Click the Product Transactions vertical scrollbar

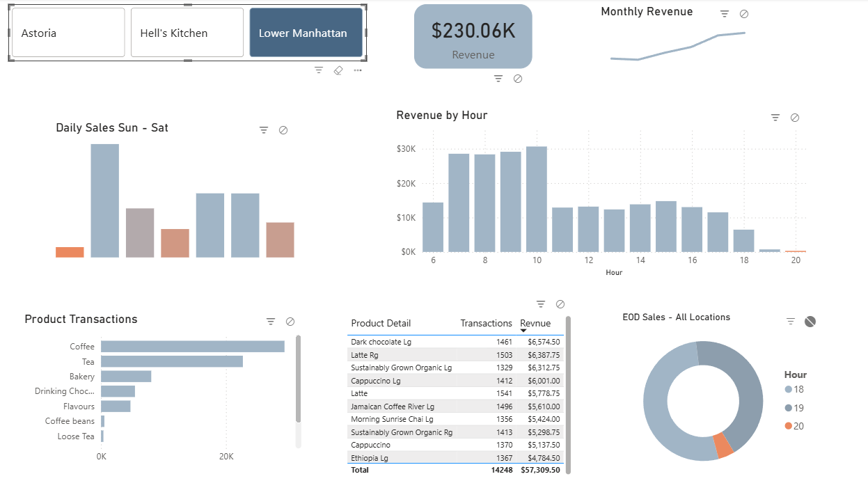tap(299, 379)
